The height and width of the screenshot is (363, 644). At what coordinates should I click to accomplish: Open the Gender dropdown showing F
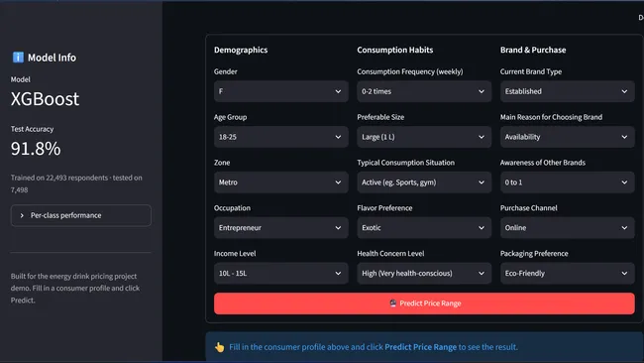pos(281,91)
